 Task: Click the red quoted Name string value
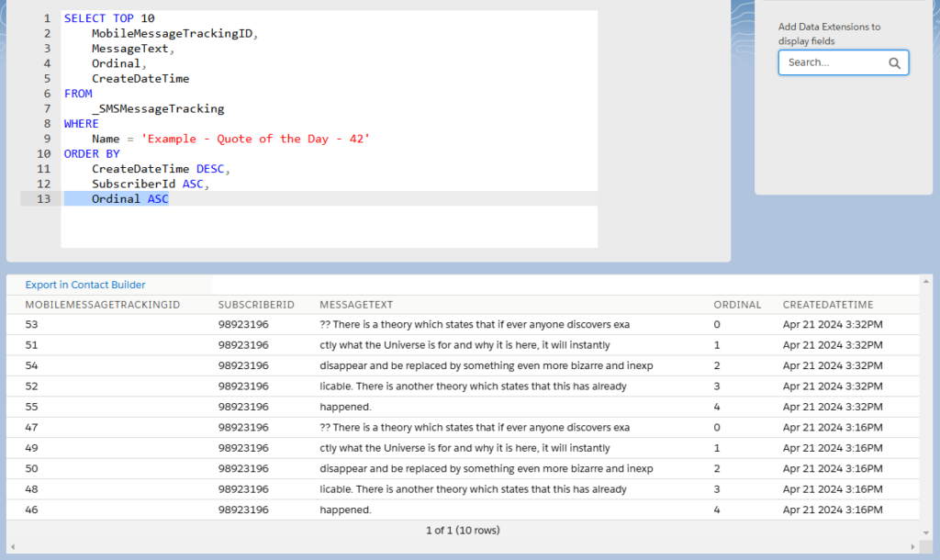pyautogui.click(x=255, y=139)
